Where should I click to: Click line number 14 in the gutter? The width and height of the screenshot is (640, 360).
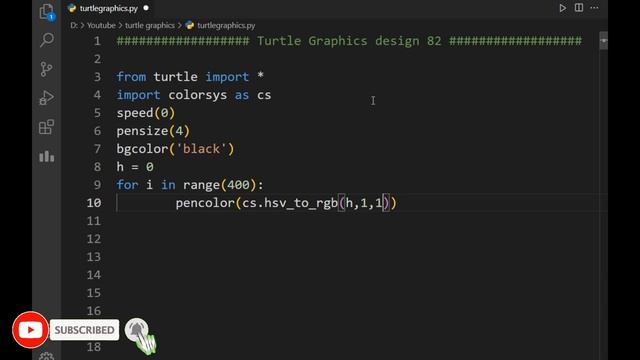click(x=93, y=275)
